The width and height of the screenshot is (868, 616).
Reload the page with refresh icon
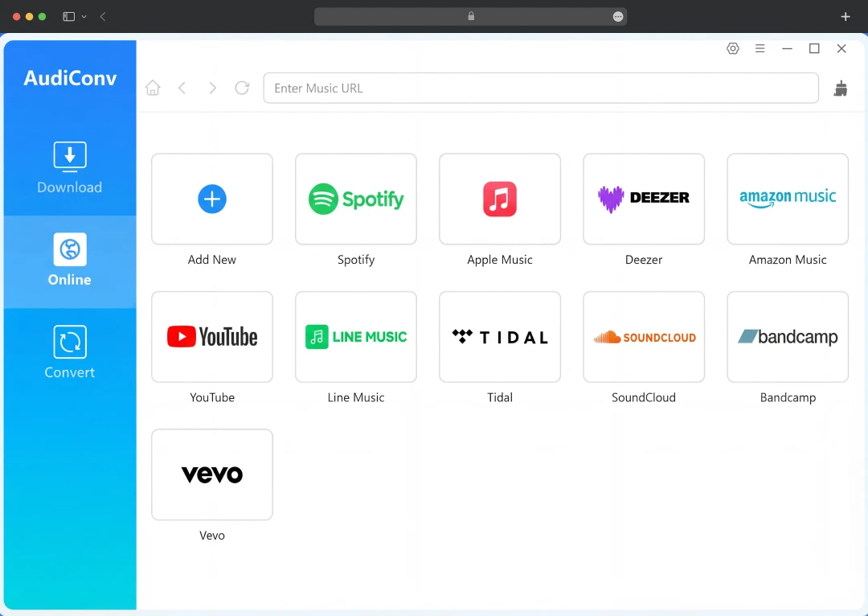(x=243, y=88)
